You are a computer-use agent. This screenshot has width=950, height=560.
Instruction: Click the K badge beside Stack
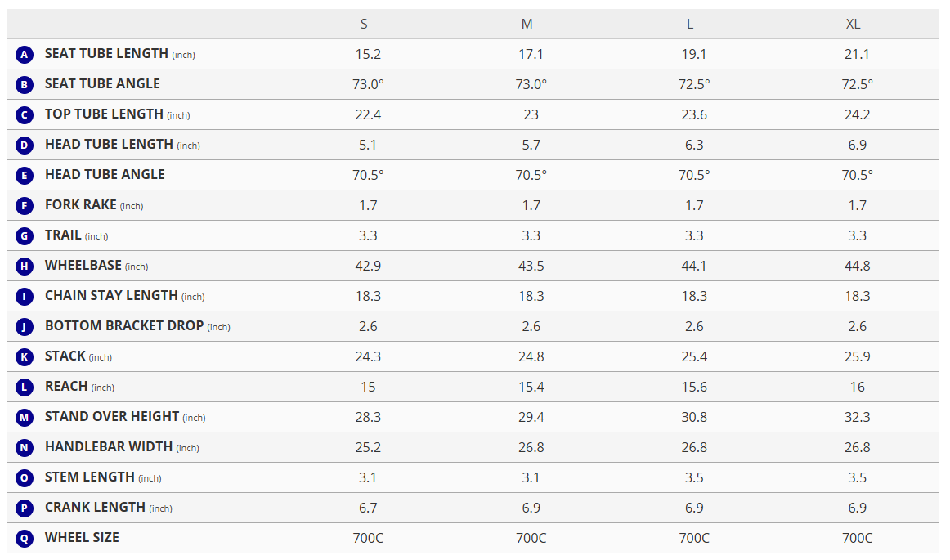coord(25,357)
